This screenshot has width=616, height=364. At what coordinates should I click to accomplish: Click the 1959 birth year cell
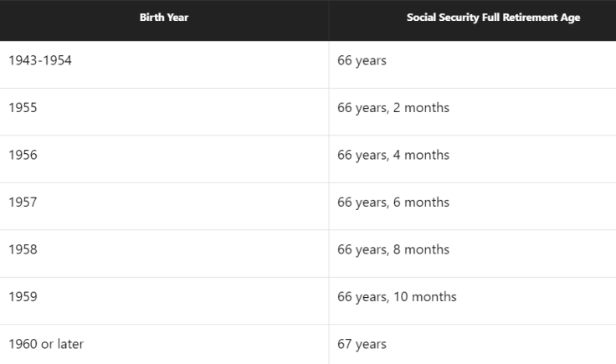pyautogui.click(x=164, y=300)
